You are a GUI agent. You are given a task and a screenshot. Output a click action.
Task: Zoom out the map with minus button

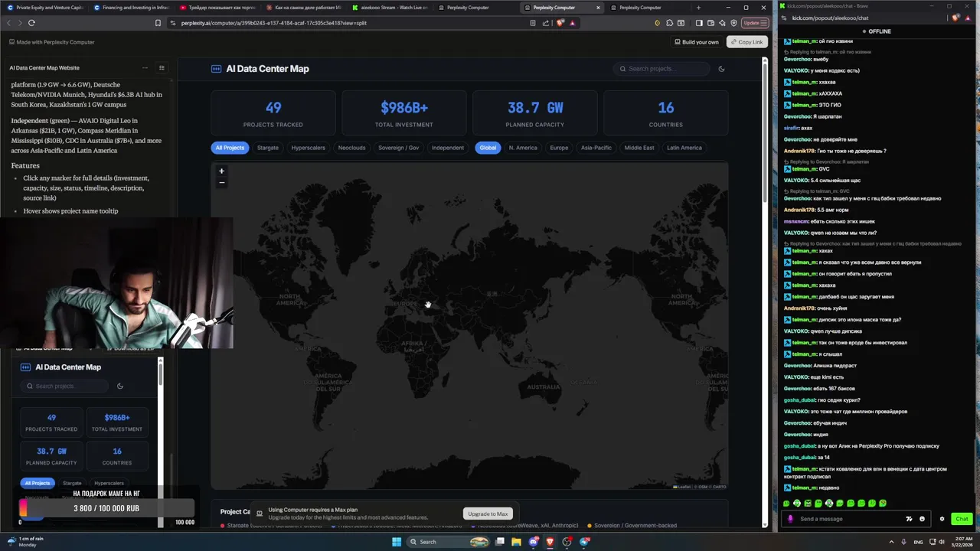[221, 182]
